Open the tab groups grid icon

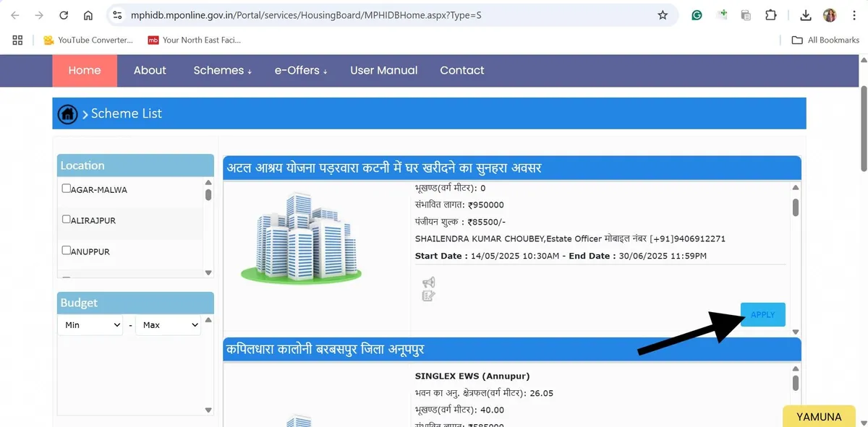pos(17,40)
